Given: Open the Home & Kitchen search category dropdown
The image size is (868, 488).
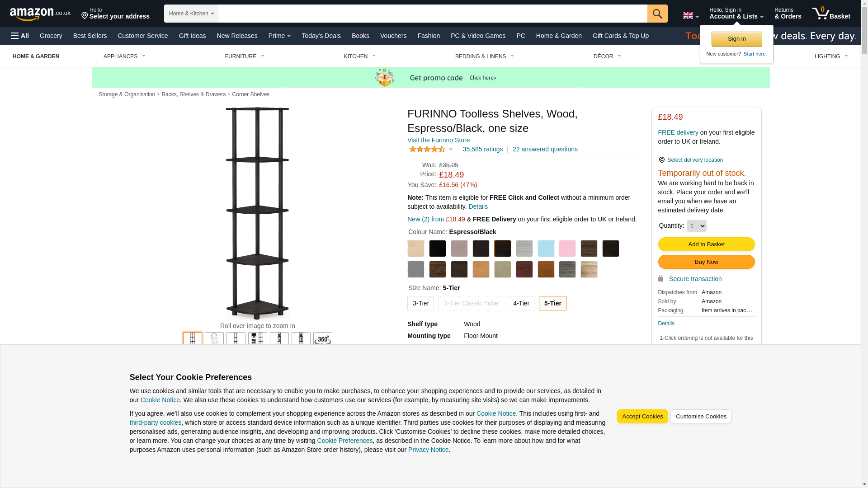Looking at the screenshot, I should click(191, 14).
